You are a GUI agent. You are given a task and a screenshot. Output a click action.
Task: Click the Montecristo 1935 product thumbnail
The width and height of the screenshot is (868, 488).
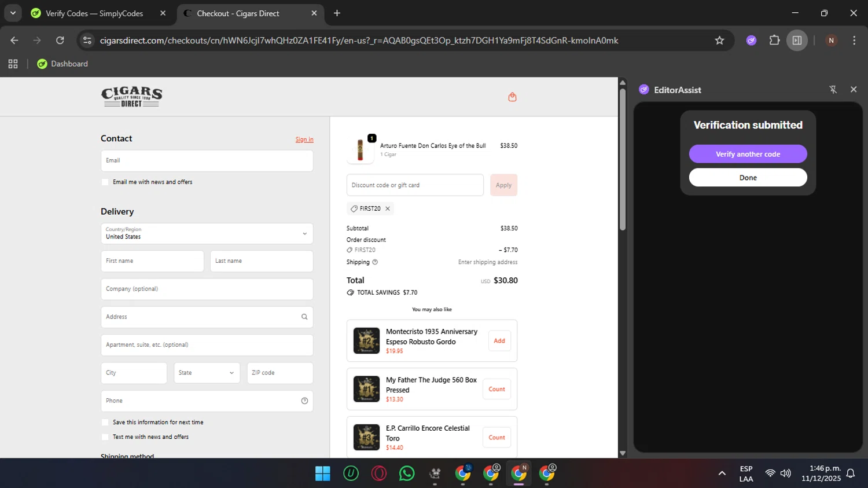pos(366,341)
